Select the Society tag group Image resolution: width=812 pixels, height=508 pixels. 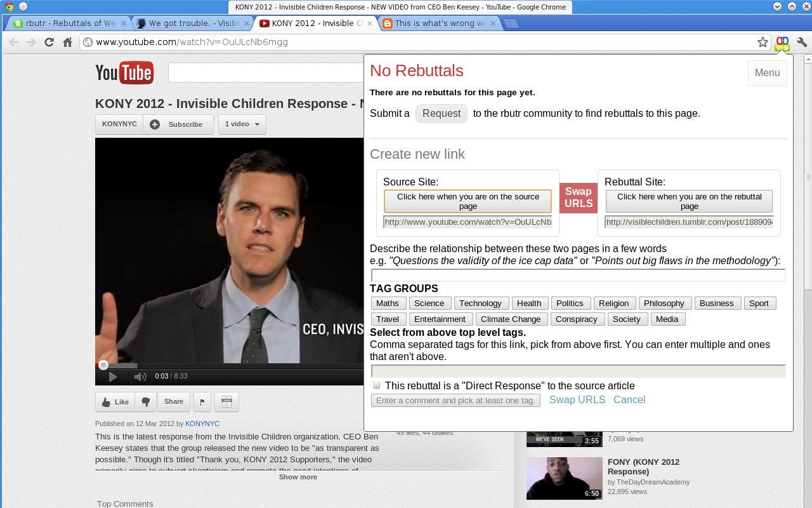point(627,319)
